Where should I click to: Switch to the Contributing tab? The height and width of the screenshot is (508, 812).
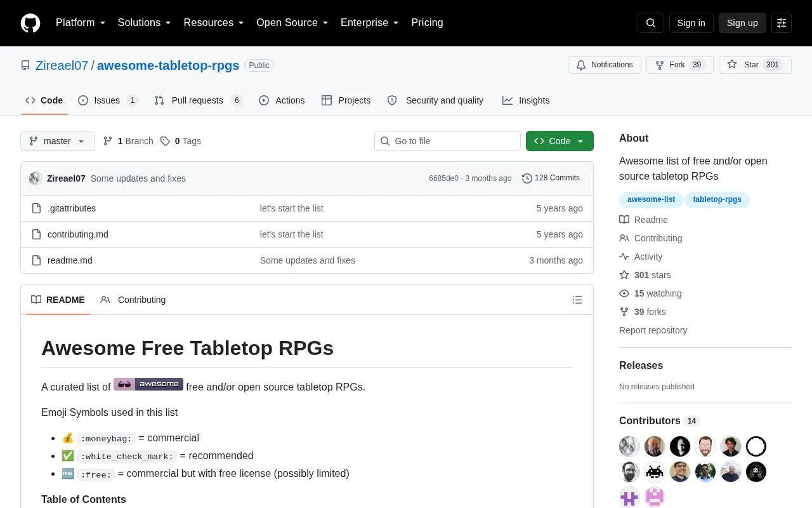pos(133,300)
